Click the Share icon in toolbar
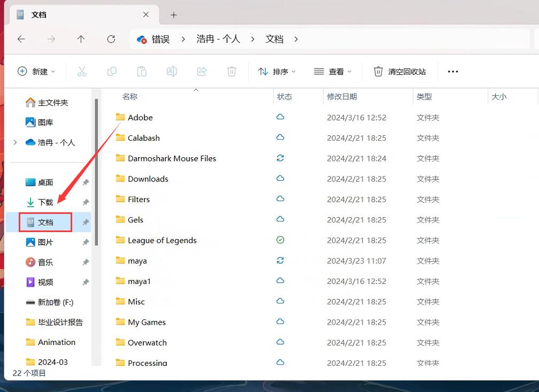Screen dimensions: 539x392 tap(202, 71)
